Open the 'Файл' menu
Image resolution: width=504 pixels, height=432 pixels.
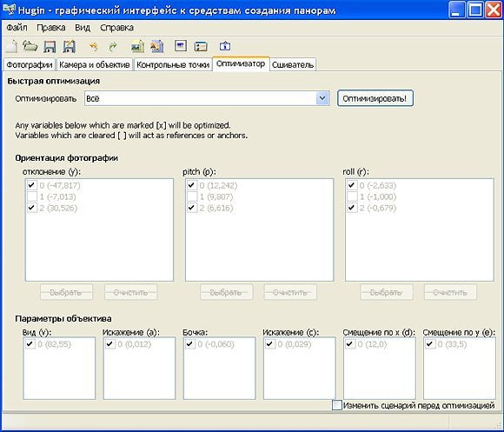point(17,28)
